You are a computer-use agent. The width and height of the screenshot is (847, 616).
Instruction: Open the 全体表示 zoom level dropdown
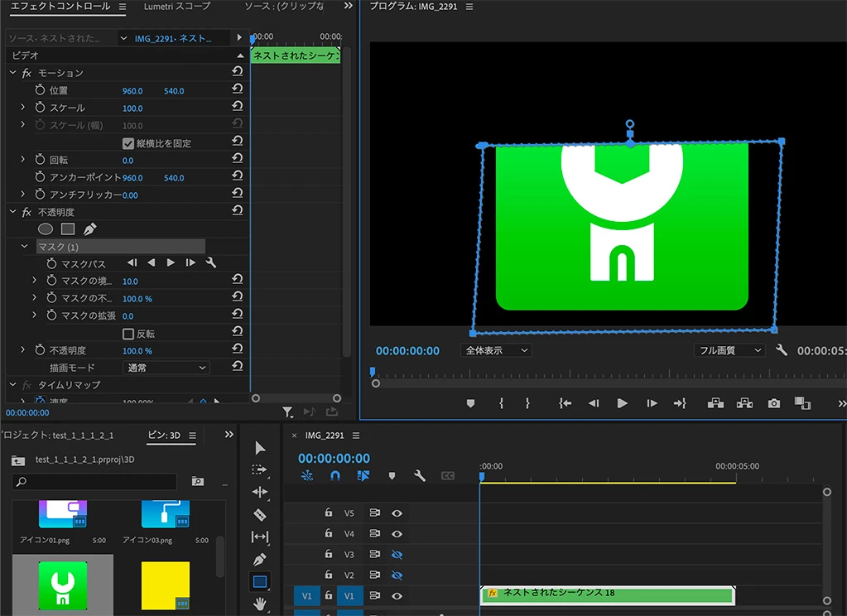click(495, 350)
